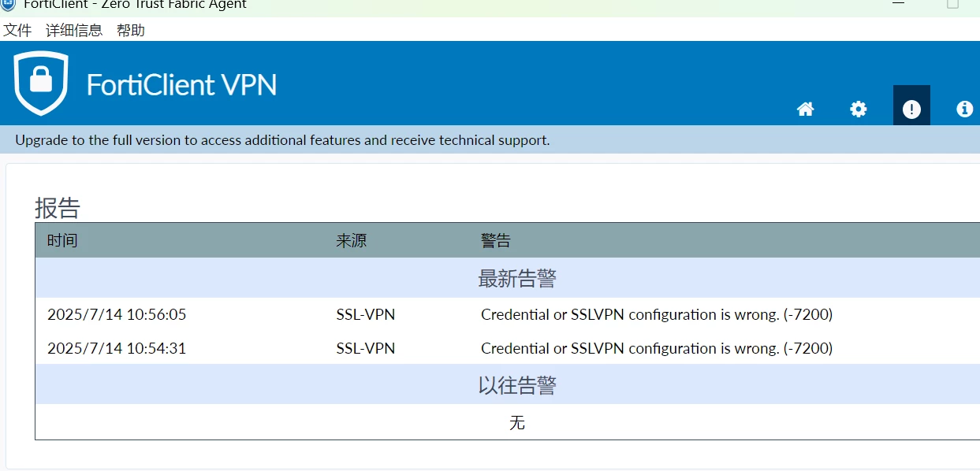Select the alerts exclamation icon

point(911,109)
